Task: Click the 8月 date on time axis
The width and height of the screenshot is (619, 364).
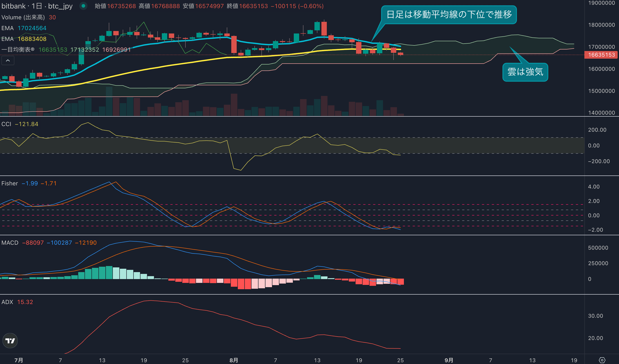Action: tap(234, 360)
